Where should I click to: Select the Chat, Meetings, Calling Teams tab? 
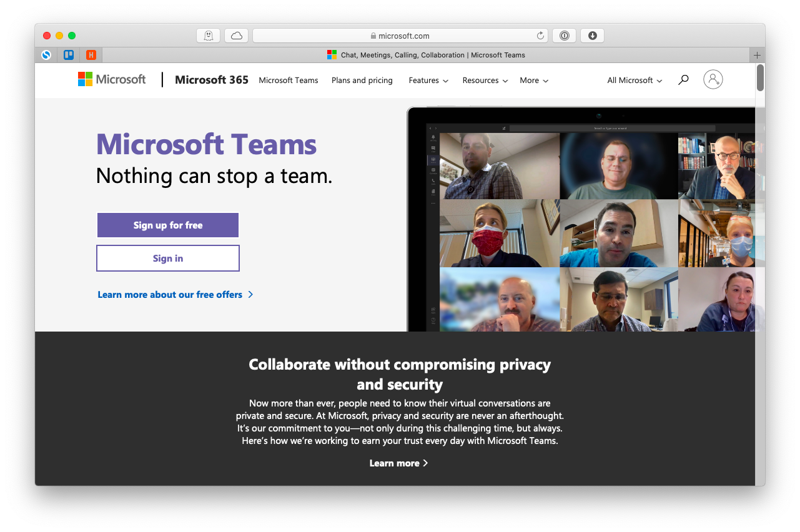pyautogui.click(x=426, y=55)
